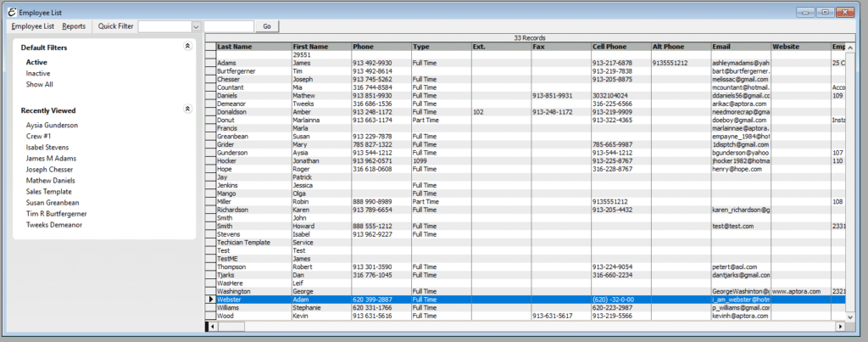Click the quick filter text input field
Image resolution: width=868 pixels, height=342 pixels.
click(x=229, y=26)
